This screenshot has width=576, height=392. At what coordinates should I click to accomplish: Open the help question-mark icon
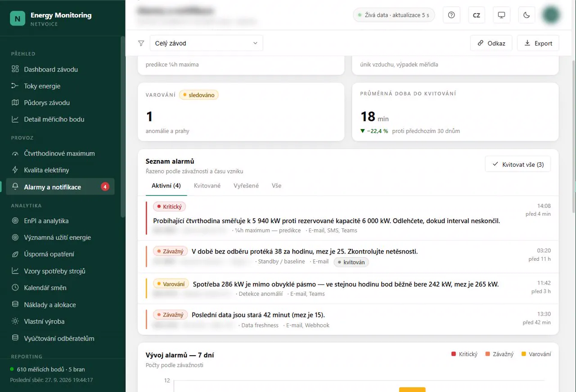click(x=451, y=15)
